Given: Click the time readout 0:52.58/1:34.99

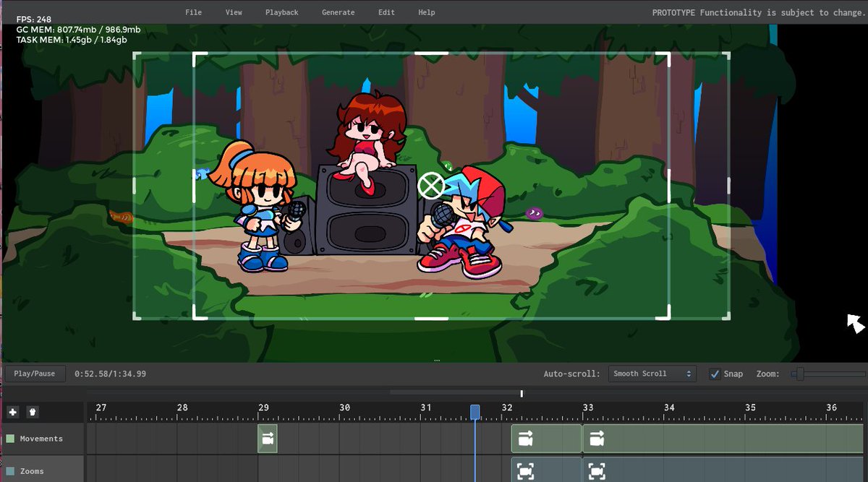Looking at the screenshot, I should 110,374.
